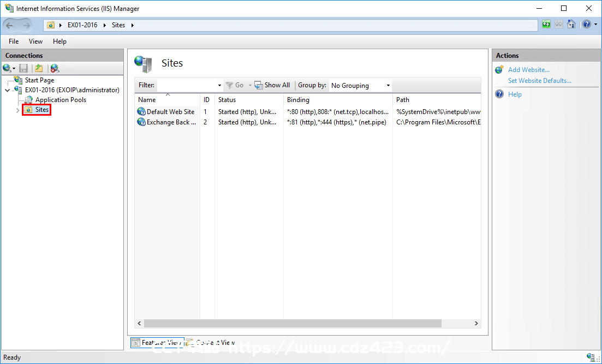Click the Ready status bar text
This screenshot has width=602, height=364.
pos(12,357)
